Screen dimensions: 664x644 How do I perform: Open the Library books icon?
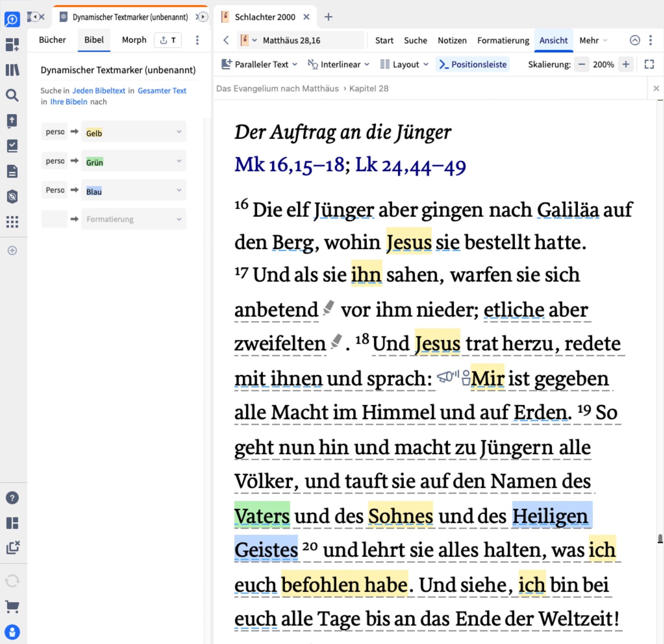(12, 70)
